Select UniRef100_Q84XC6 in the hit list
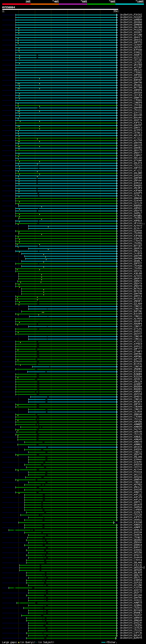This screenshot has width=146, height=644. point(131,40)
